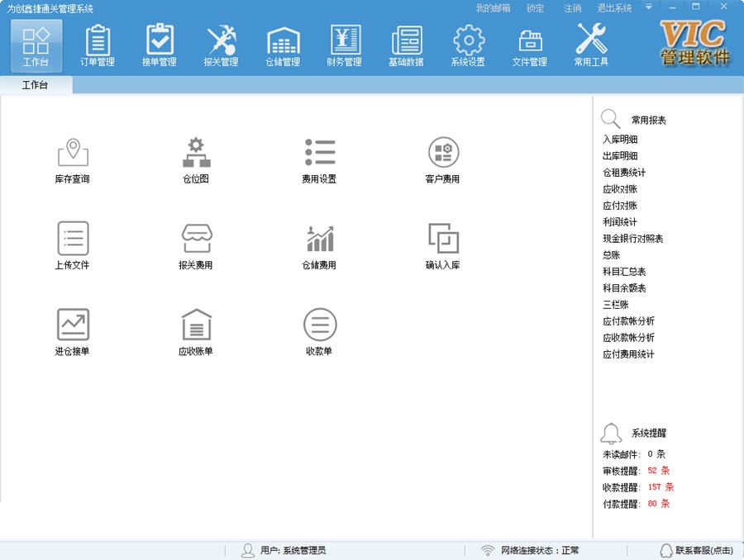744x560 pixels.
Task: Click the 审核提醒 52 条 count
Action: [659, 470]
